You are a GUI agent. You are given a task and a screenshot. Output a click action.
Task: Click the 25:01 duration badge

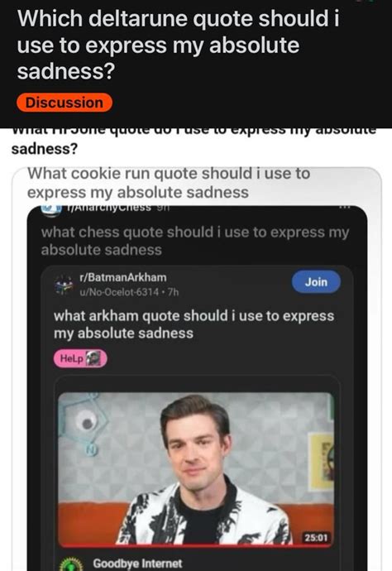coord(316,538)
